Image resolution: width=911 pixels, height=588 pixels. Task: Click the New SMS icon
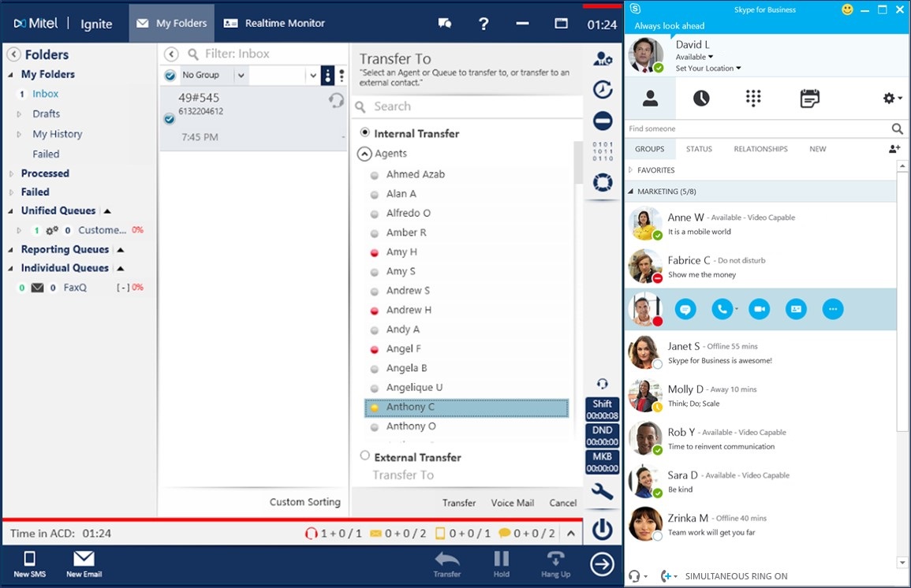29,563
